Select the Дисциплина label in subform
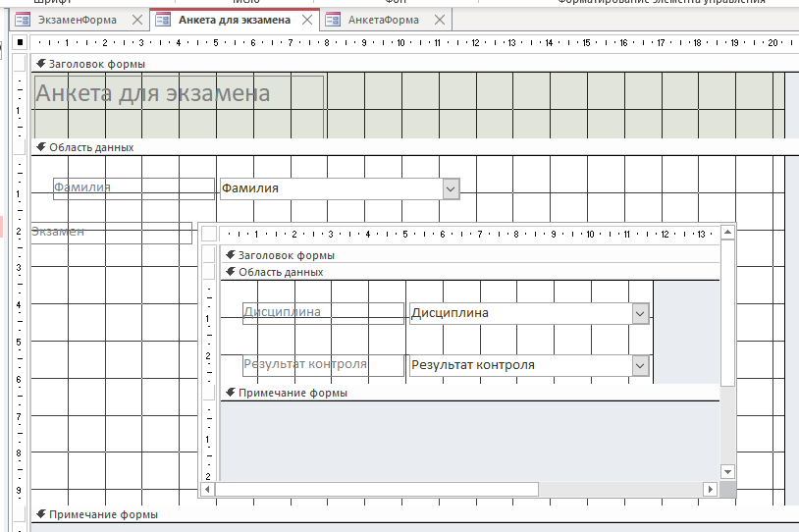Screen dimensions: 799x532 point(323,313)
